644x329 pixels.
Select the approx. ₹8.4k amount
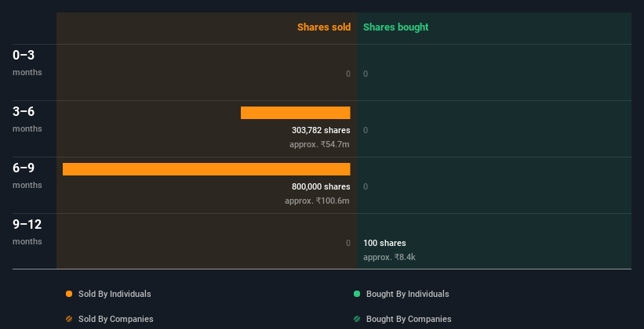click(389, 257)
